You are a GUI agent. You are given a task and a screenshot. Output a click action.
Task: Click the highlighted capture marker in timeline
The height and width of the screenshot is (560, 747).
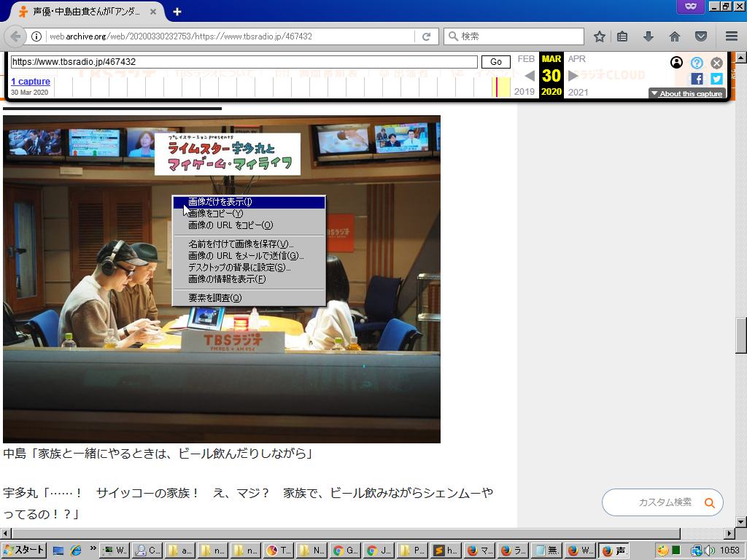click(497, 87)
